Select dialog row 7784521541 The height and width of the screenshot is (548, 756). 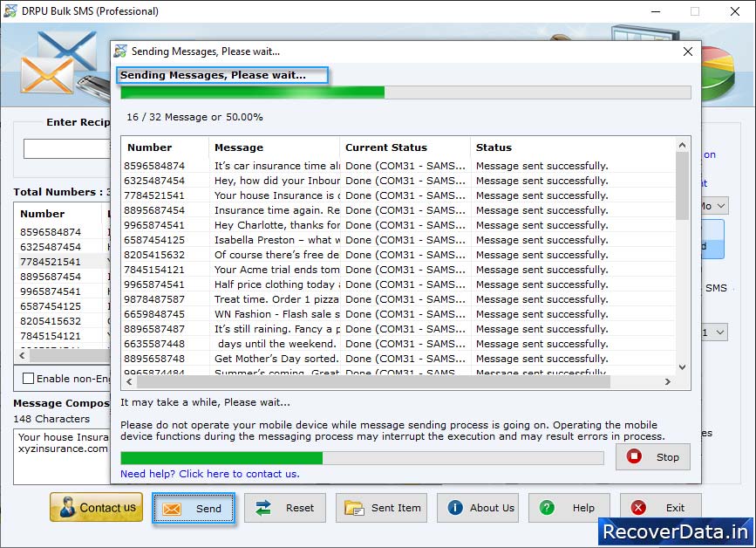point(398,195)
